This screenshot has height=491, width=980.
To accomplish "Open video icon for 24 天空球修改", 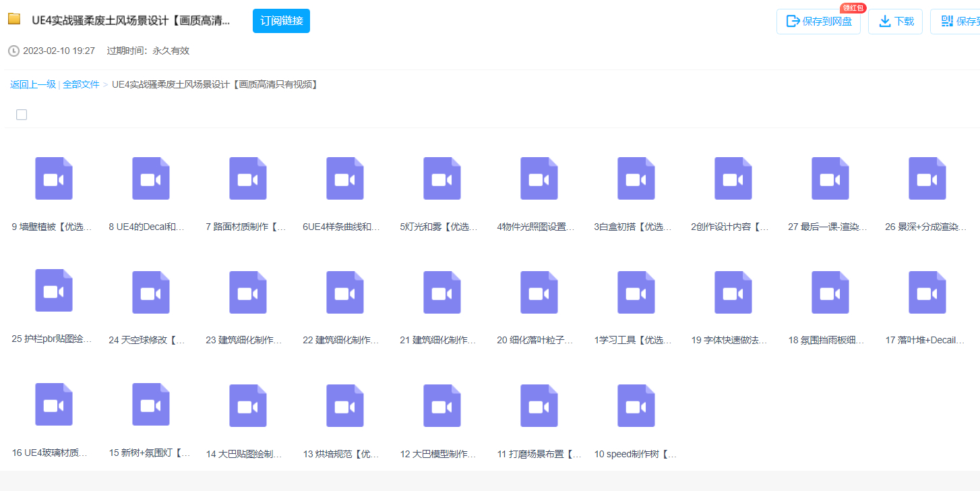I will (x=150, y=292).
